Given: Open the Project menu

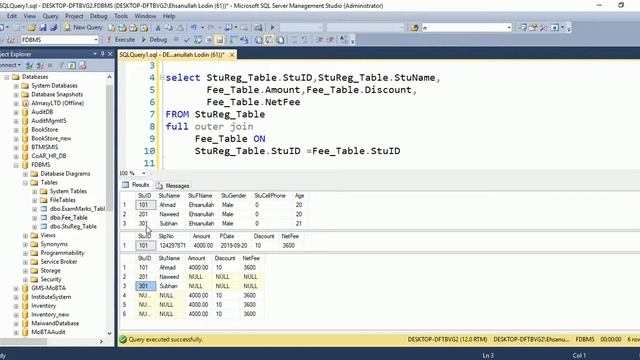Looking at the screenshot, I should point(74,16).
